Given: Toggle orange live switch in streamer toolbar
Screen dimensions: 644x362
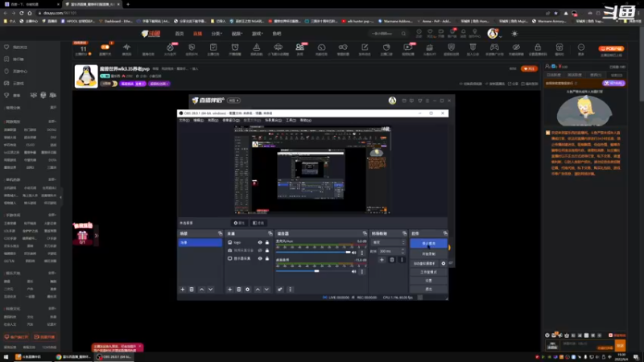Looking at the screenshot, I should [105, 47].
